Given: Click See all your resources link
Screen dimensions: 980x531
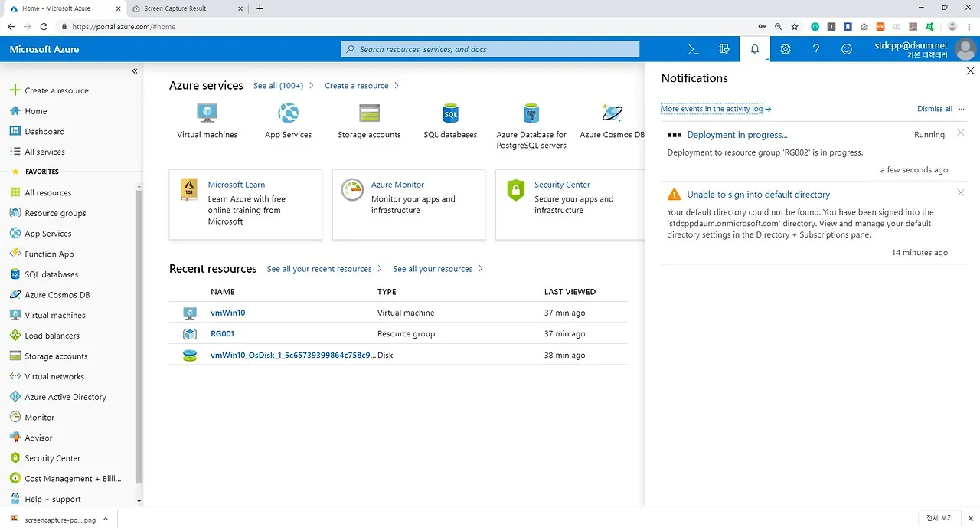Looking at the screenshot, I should (x=438, y=269).
